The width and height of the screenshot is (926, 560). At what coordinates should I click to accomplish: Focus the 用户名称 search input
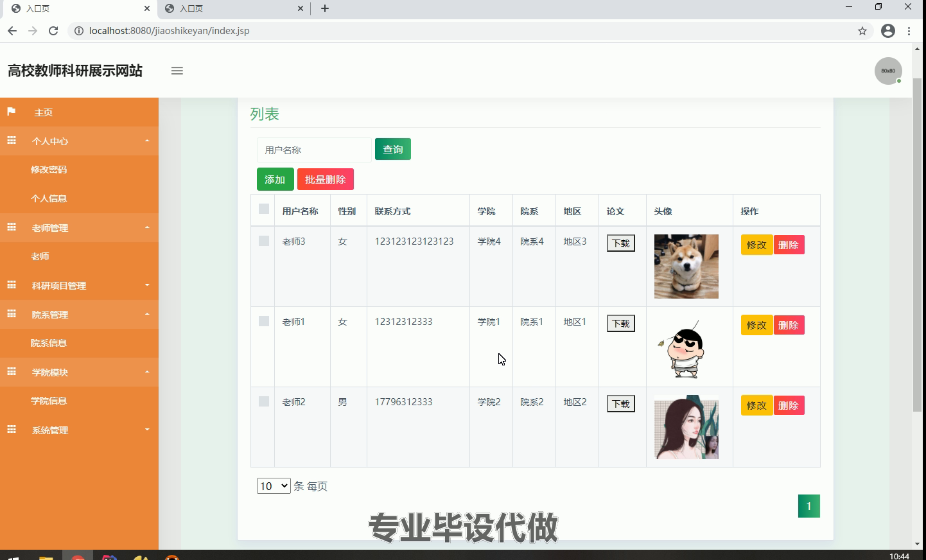point(314,150)
